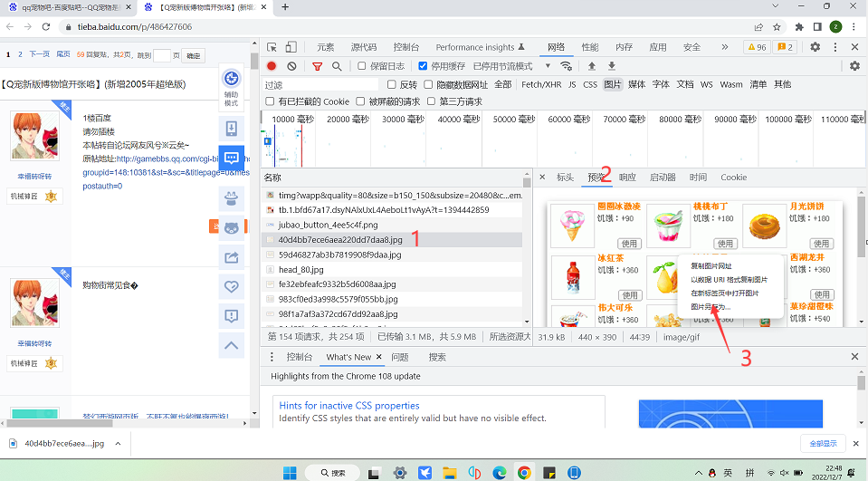The width and height of the screenshot is (868, 481).
Task: Click the red record network log button
Action: click(272, 66)
